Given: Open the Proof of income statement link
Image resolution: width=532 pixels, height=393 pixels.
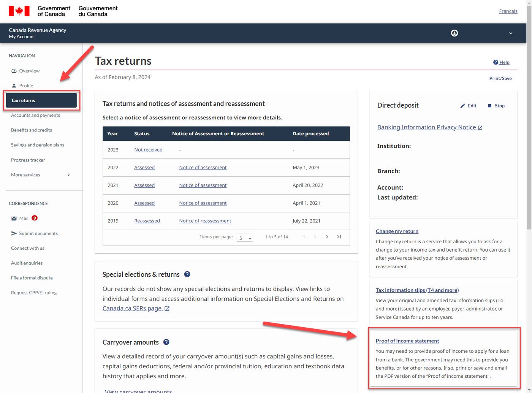Looking at the screenshot, I should (407, 341).
